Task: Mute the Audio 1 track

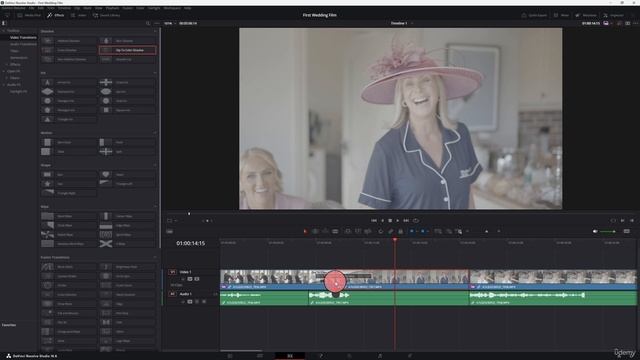Action: [x=204, y=302]
